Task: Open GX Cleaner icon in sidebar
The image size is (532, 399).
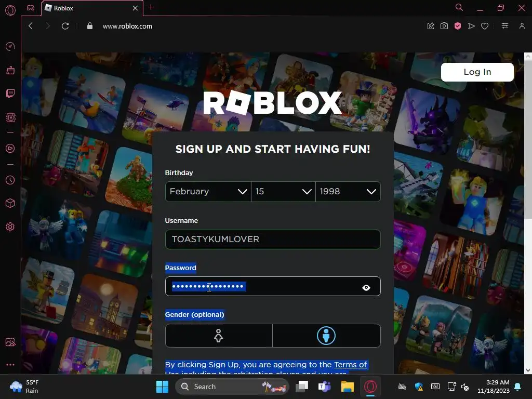Action: [x=10, y=70]
